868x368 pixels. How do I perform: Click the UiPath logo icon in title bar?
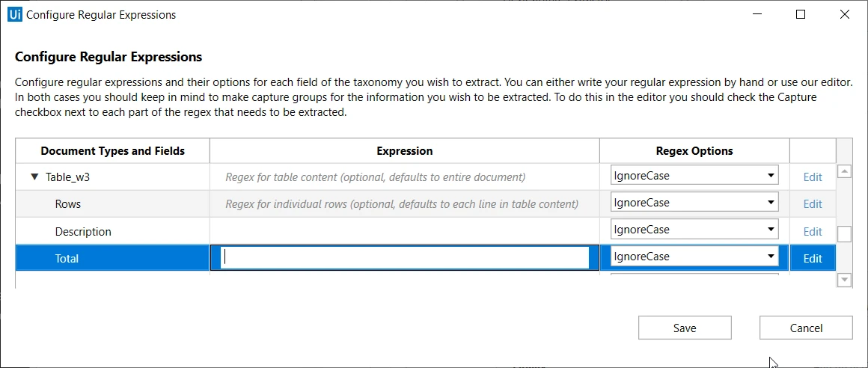15,14
